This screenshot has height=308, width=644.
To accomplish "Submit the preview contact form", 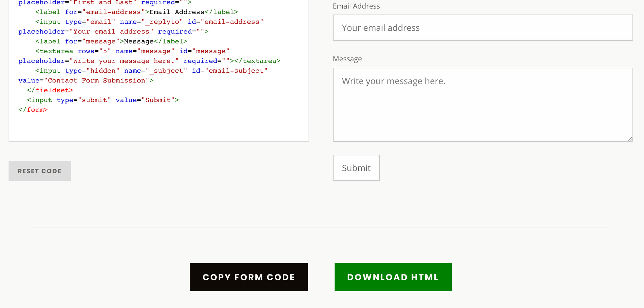I will pyautogui.click(x=356, y=168).
